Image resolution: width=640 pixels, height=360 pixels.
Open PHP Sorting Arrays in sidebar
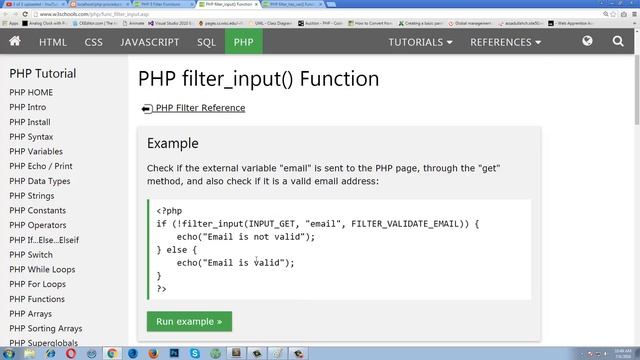(46, 329)
